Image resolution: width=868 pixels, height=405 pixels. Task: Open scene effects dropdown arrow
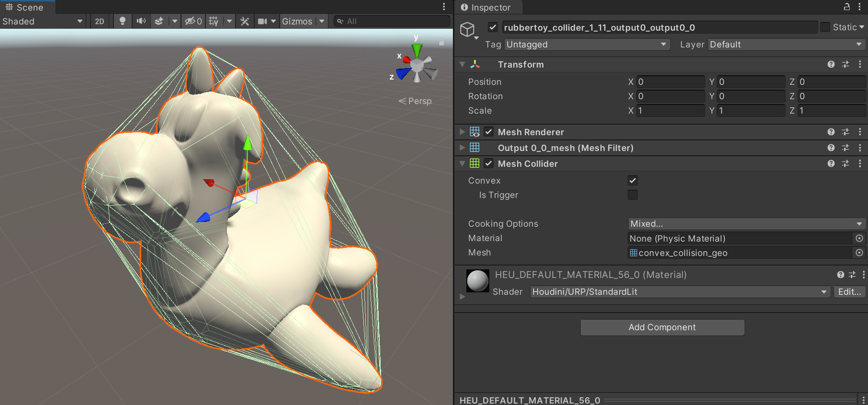tap(175, 21)
